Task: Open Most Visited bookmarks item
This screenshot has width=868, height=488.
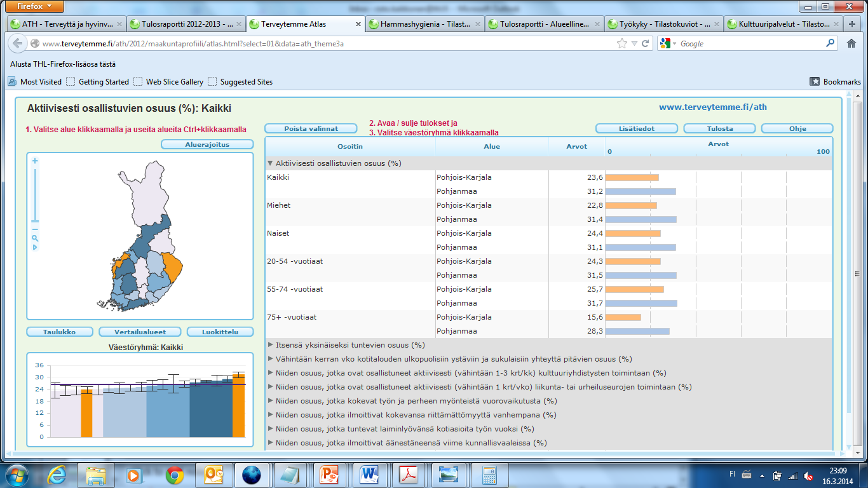Action: coord(35,81)
